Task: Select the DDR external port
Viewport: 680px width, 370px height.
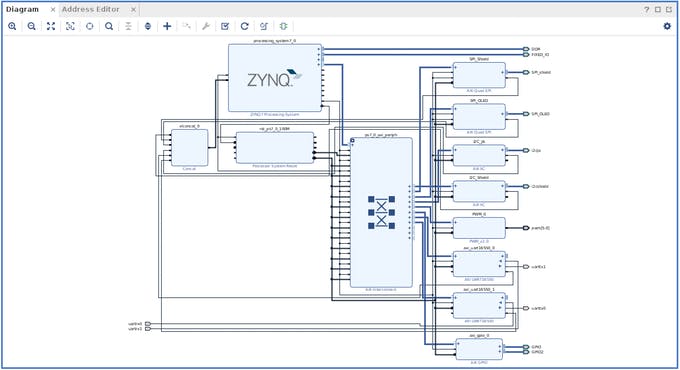Action: point(526,49)
